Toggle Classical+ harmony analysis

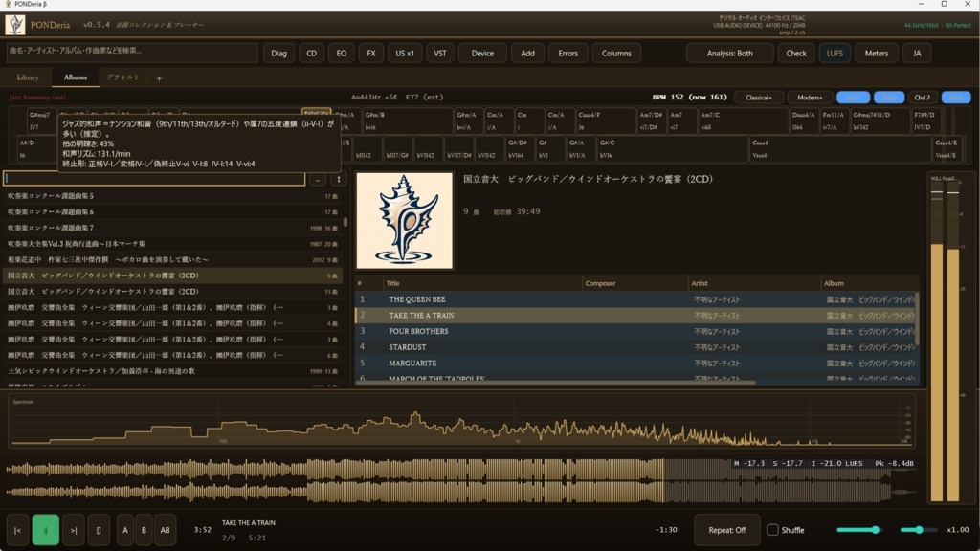759,98
